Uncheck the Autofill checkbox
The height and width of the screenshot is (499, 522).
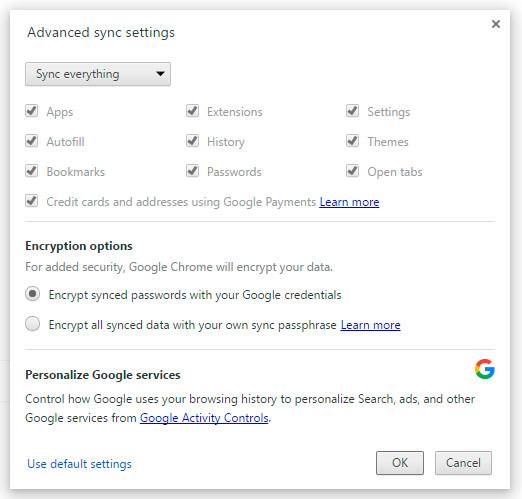pyautogui.click(x=32, y=141)
